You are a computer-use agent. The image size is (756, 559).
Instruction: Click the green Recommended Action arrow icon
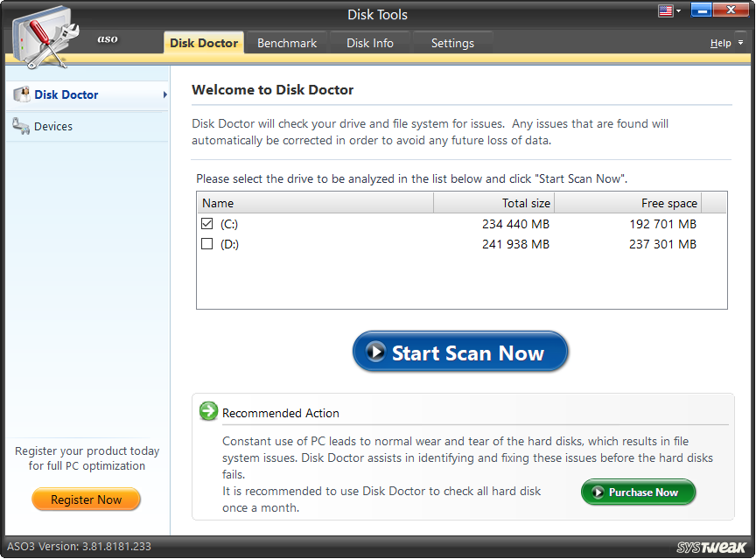click(x=207, y=411)
